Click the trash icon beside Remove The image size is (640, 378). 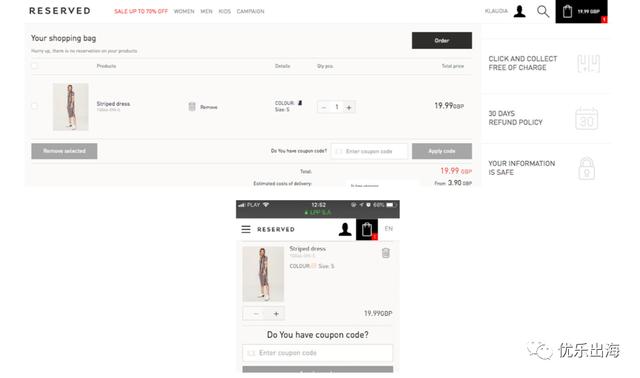coord(192,107)
